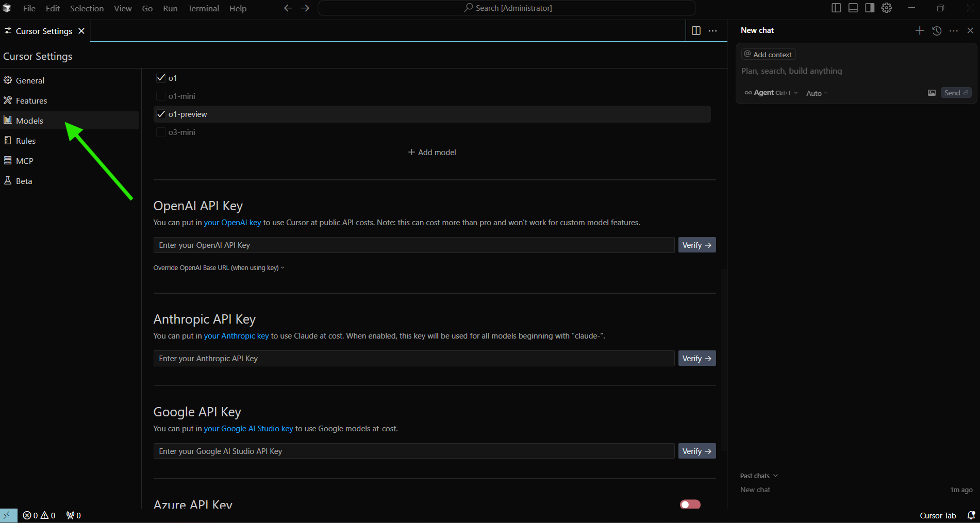
Task: Enable the o1-mini model checkbox
Action: click(161, 96)
